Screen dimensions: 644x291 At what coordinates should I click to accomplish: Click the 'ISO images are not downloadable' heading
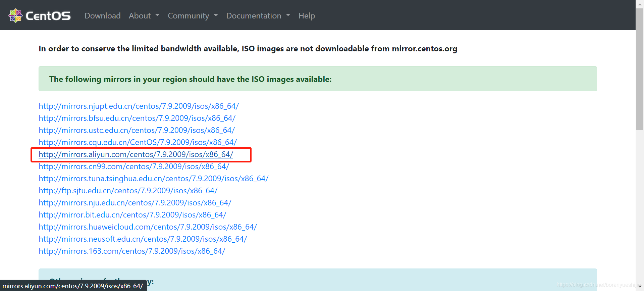(x=248, y=49)
